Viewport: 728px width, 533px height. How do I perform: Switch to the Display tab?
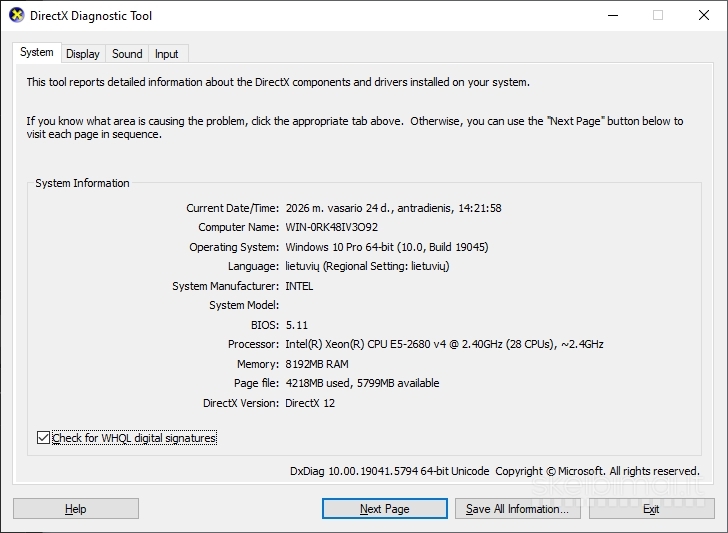click(x=83, y=54)
